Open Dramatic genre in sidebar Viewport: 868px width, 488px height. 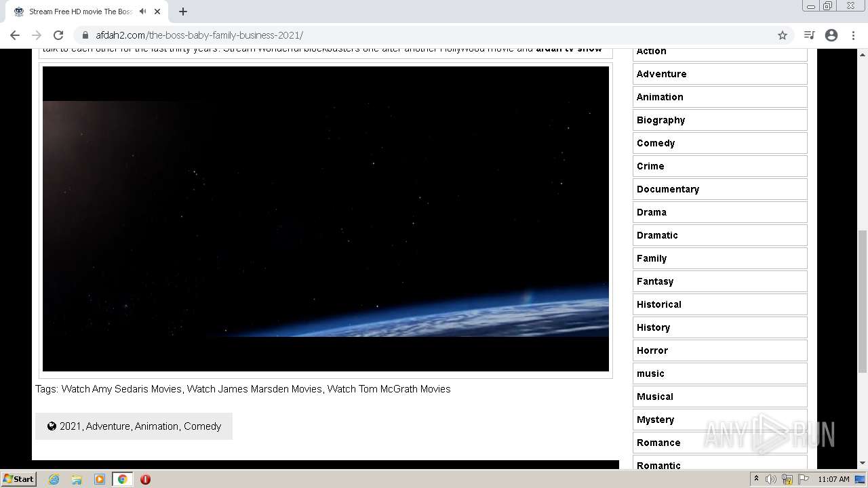point(719,235)
